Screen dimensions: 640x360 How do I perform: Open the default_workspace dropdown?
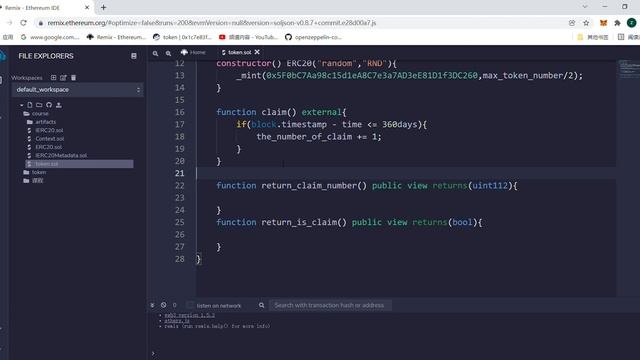coord(78,90)
